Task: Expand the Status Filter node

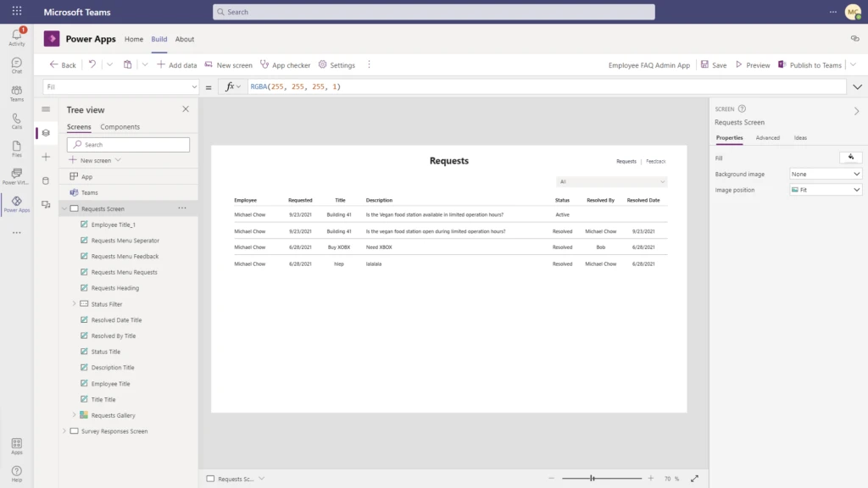Action: coord(75,303)
